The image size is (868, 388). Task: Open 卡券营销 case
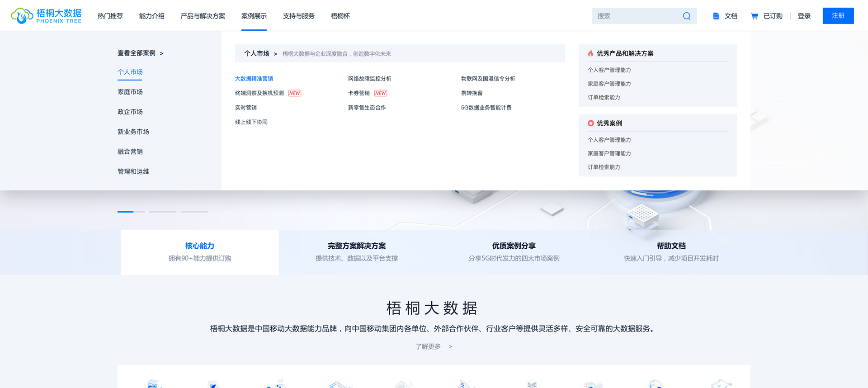tap(359, 93)
